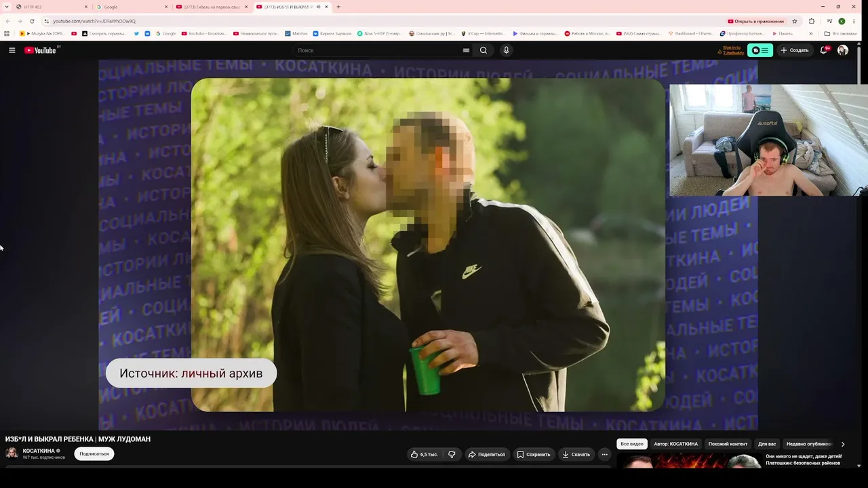Subscribe via the Подписаться button
This screenshot has height=488, width=868.
click(94, 454)
